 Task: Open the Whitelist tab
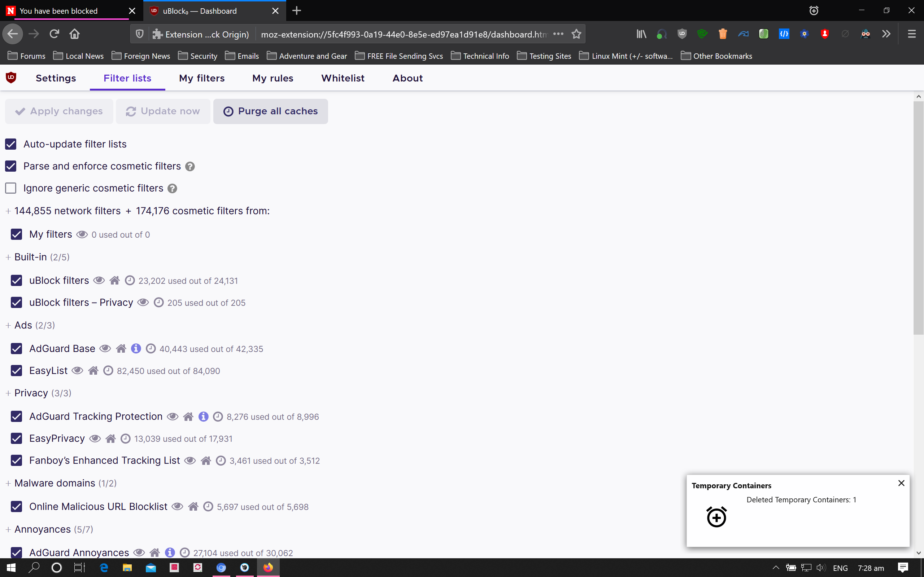343,78
